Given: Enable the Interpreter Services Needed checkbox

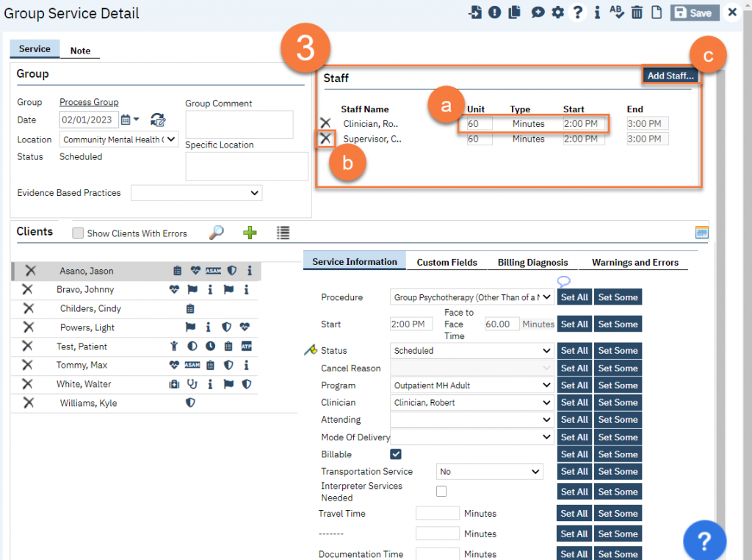Looking at the screenshot, I should coord(441,491).
